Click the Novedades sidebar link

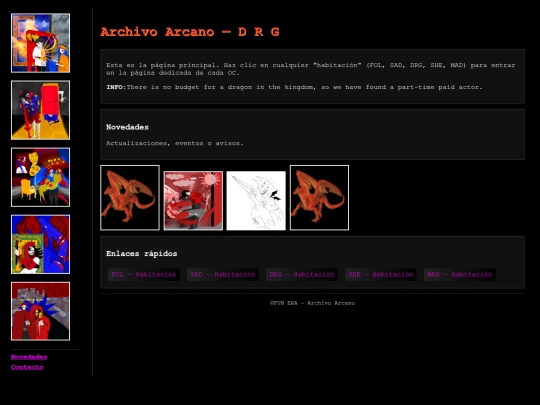(x=29, y=357)
